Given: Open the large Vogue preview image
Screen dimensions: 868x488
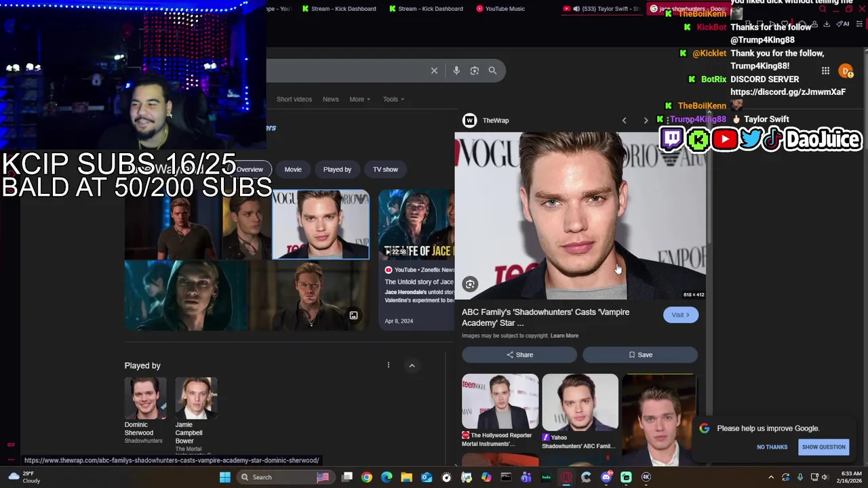Looking at the screenshot, I should click(x=580, y=216).
